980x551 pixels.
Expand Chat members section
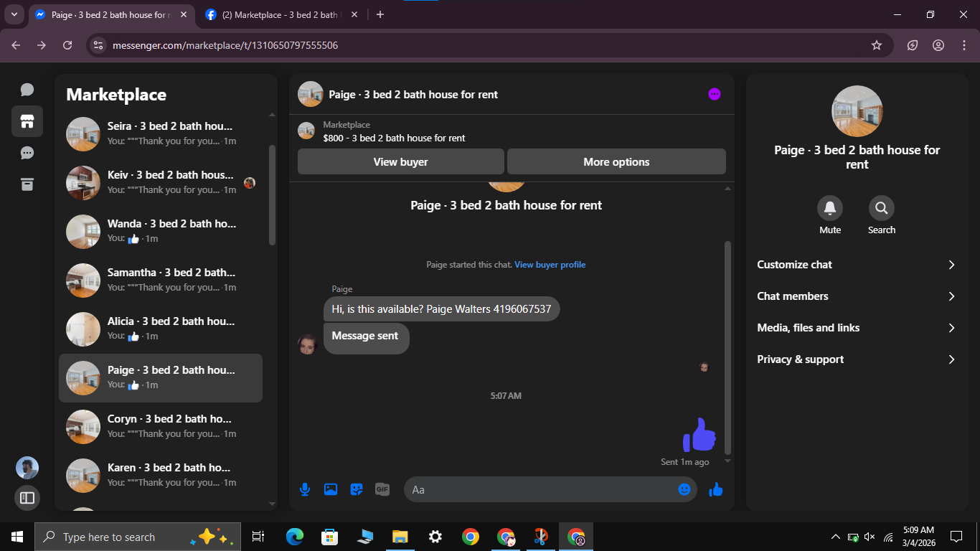click(857, 296)
